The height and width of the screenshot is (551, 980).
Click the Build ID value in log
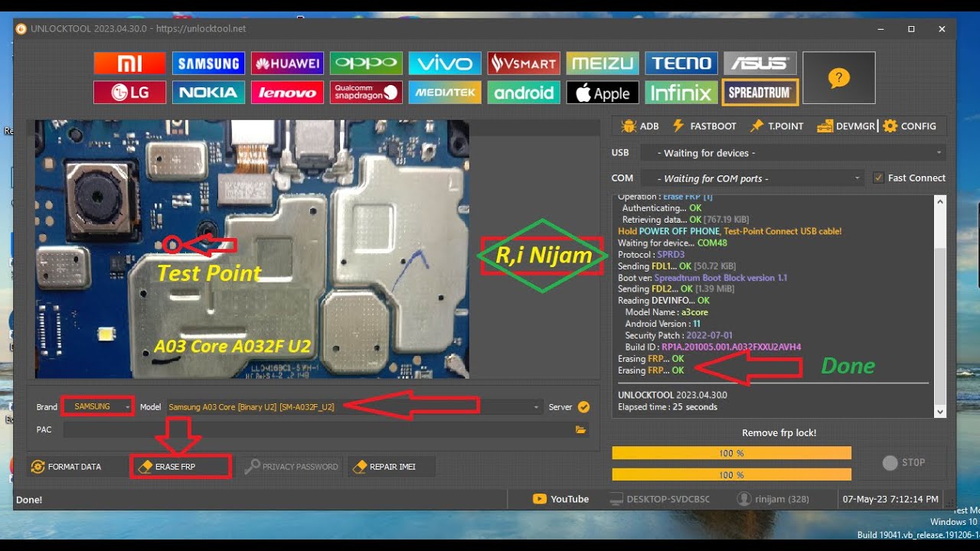pyautogui.click(x=731, y=347)
